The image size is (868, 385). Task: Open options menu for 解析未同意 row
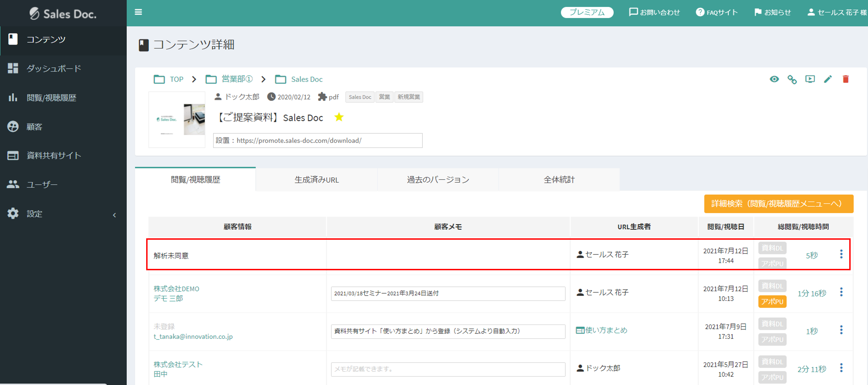click(x=841, y=254)
